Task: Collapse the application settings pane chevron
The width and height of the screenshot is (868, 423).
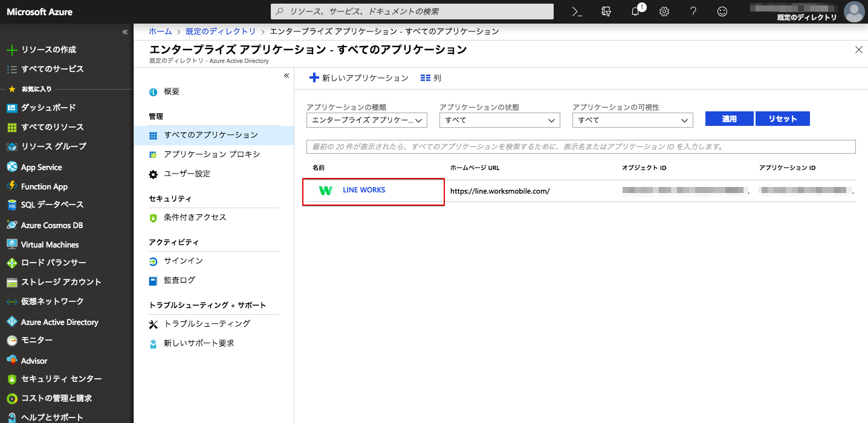Action: click(x=286, y=75)
